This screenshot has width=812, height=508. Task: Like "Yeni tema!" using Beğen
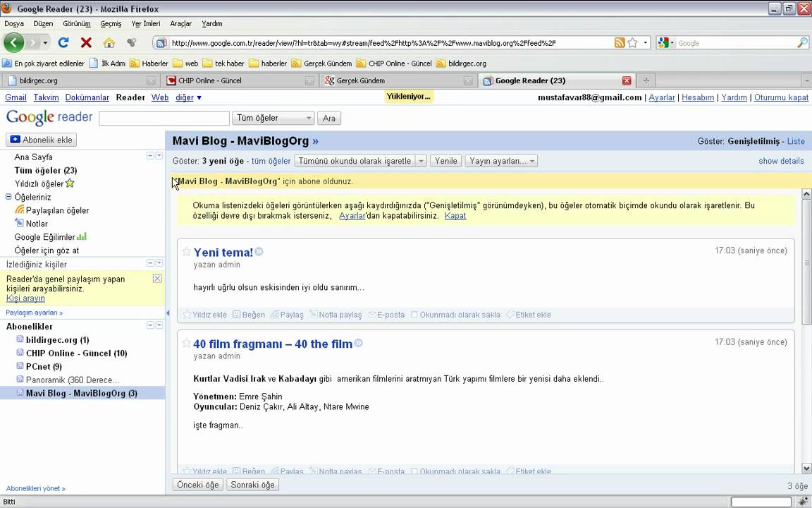[249, 315]
